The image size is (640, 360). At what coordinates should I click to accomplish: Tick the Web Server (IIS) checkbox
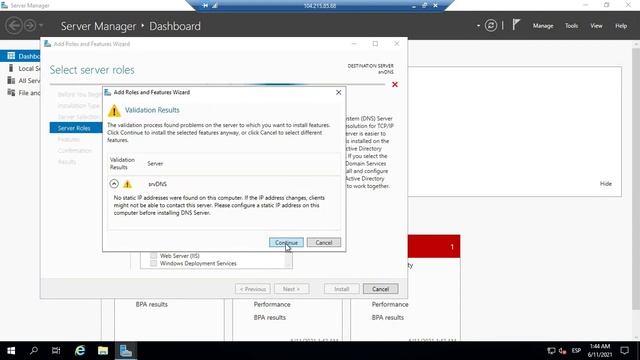(x=153, y=256)
